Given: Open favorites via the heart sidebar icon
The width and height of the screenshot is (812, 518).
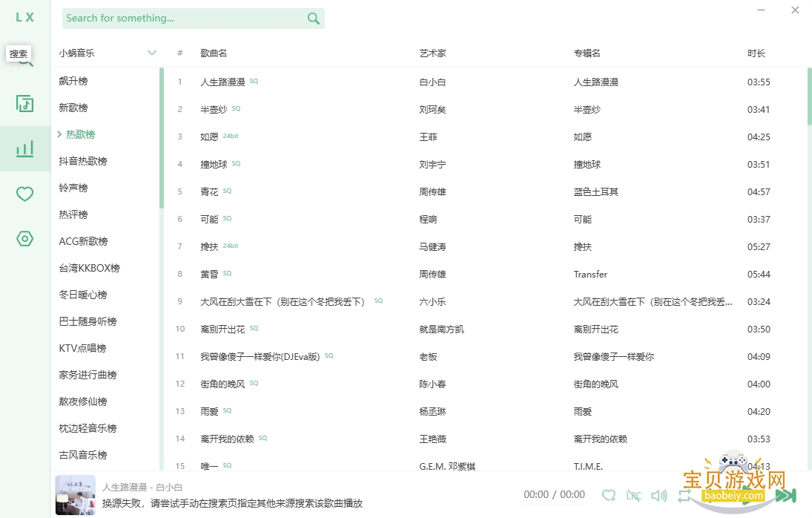Looking at the screenshot, I should 25,194.
